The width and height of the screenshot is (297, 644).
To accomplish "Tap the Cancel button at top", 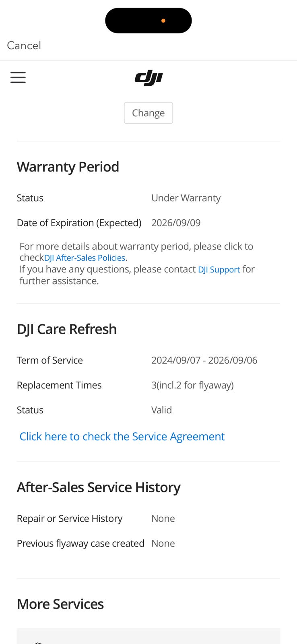I will coord(24,45).
